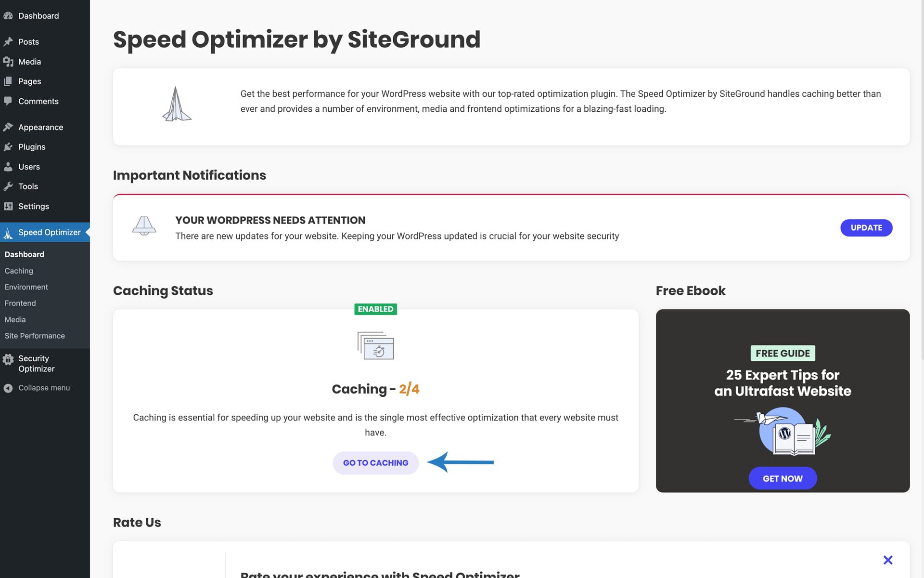Click the Users person icon
924x578 pixels.
click(8, 167)
